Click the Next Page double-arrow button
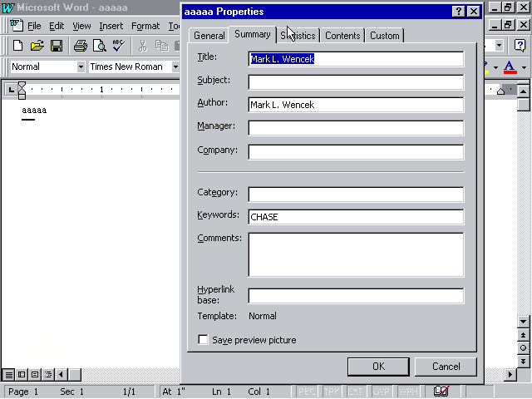 [523, 361]
